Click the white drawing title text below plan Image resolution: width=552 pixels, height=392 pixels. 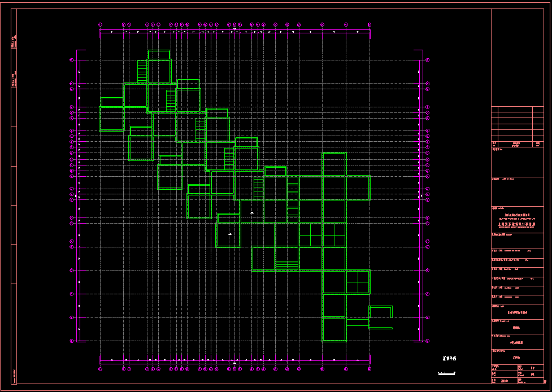coord(449,359)
